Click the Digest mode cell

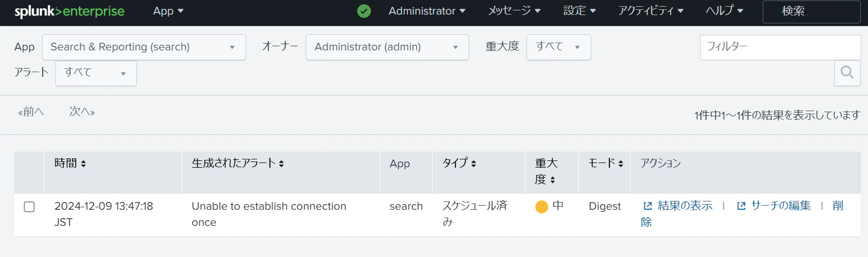click(x=605, y=207)
